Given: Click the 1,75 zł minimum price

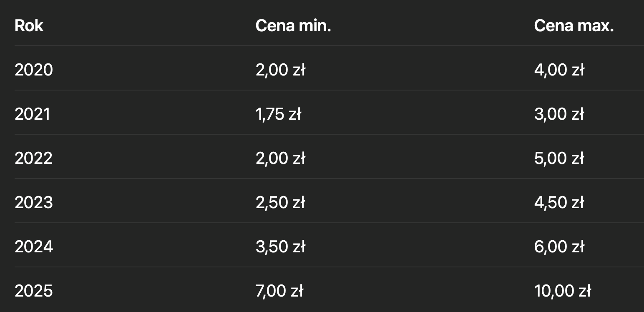Looking at the screenshot, I should click(278, 114).
